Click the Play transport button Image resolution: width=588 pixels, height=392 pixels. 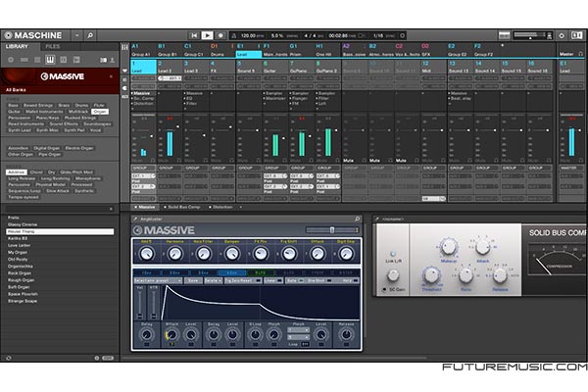[207, 35]
